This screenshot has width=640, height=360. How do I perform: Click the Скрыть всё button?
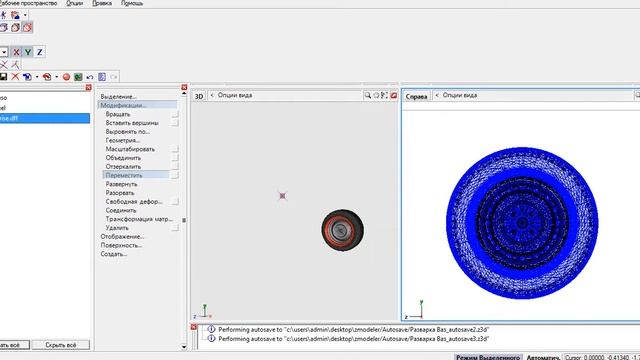(x=61, y=345)
